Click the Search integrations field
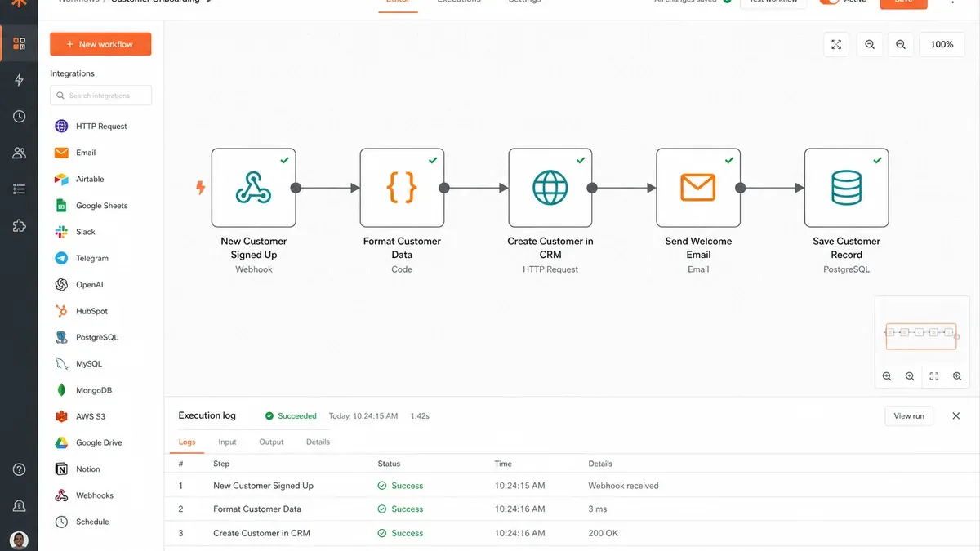 coord(100,96)
